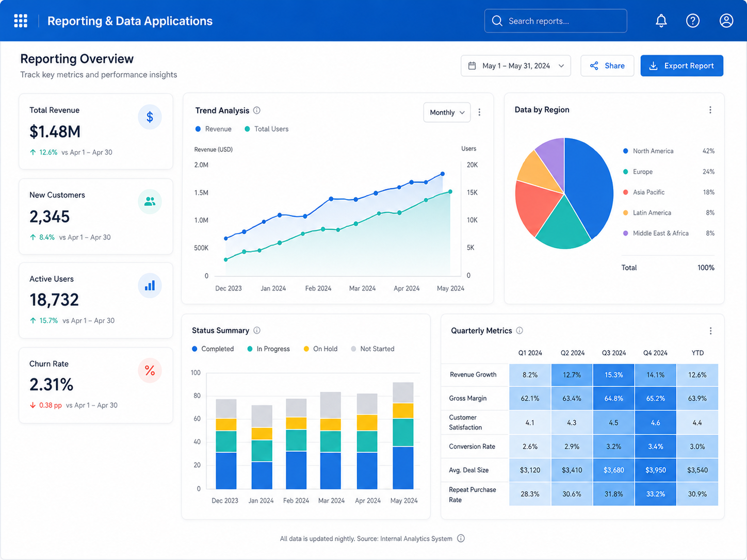
Task: Toggle In Progress series in legend
Action: [x=269, y=349]
